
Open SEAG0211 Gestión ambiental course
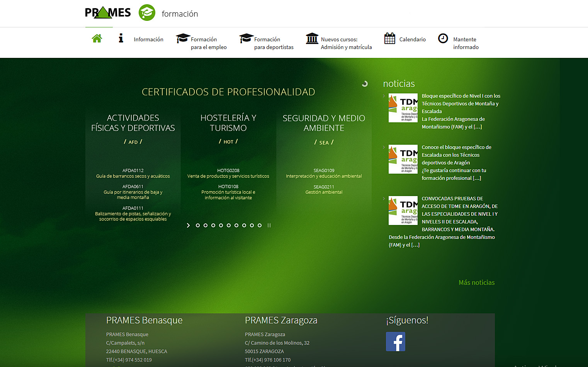pos(324,189)
